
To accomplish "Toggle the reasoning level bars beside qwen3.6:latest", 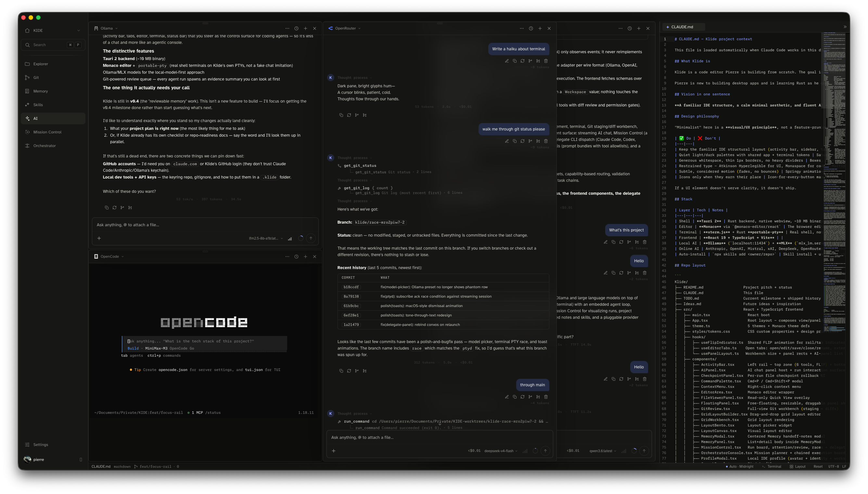I will [x=624, y=451].
